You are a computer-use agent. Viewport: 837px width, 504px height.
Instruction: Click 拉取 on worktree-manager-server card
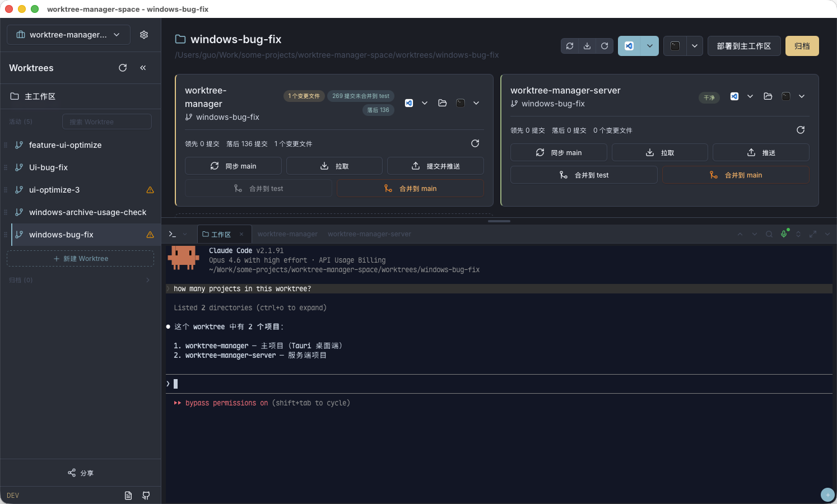point(660,152)
